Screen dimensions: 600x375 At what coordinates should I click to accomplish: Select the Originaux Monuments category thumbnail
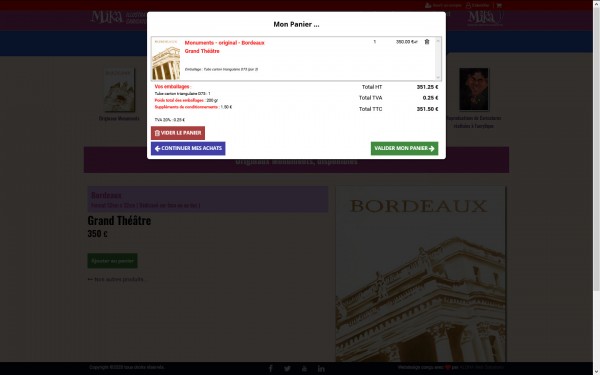(119, 90)
